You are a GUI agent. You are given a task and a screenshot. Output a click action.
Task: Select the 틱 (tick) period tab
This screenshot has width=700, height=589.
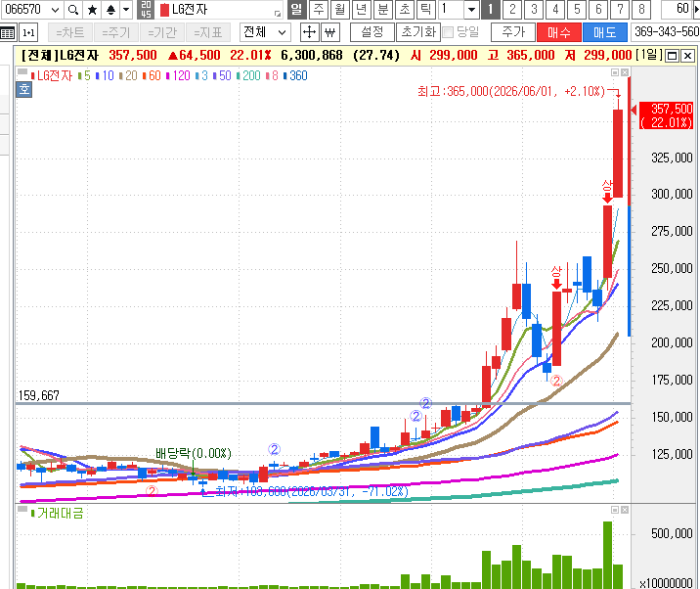point(426,10)
